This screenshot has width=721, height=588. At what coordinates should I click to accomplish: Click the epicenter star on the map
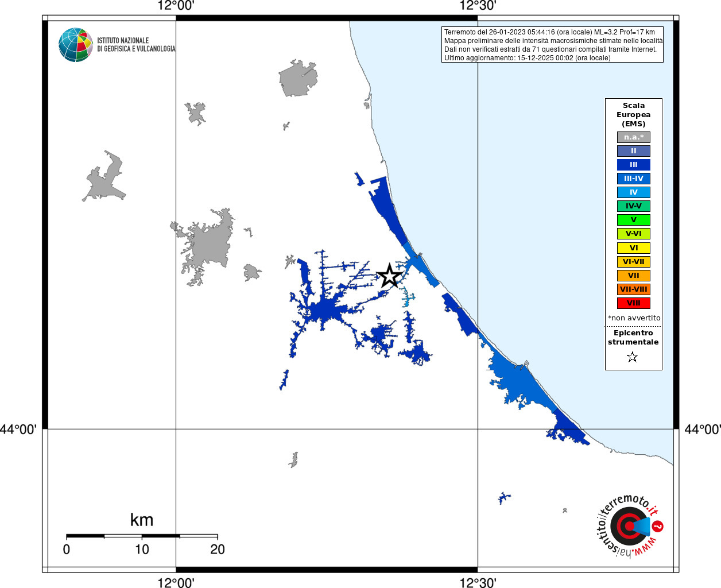coord(390,276)
